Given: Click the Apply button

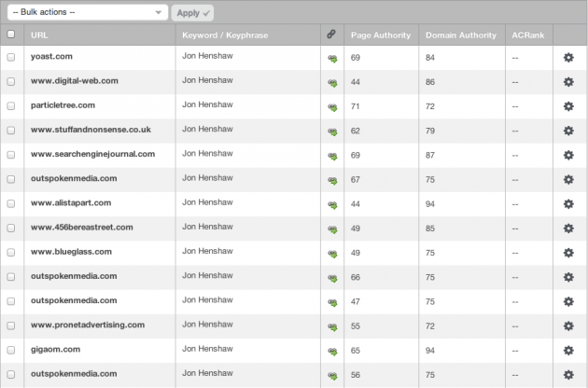Looking at the screenshot, I should click(x=192, y=13).
